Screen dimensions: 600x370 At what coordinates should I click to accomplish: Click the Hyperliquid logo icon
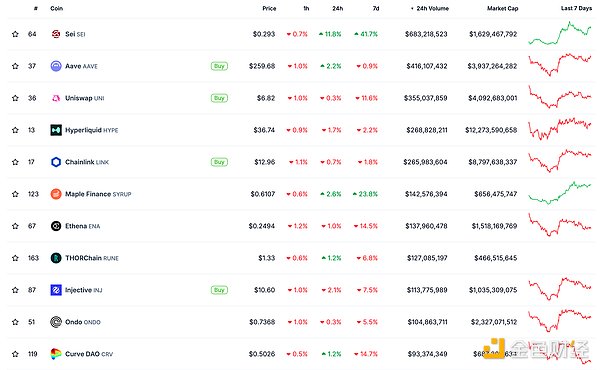click(56, 130)
